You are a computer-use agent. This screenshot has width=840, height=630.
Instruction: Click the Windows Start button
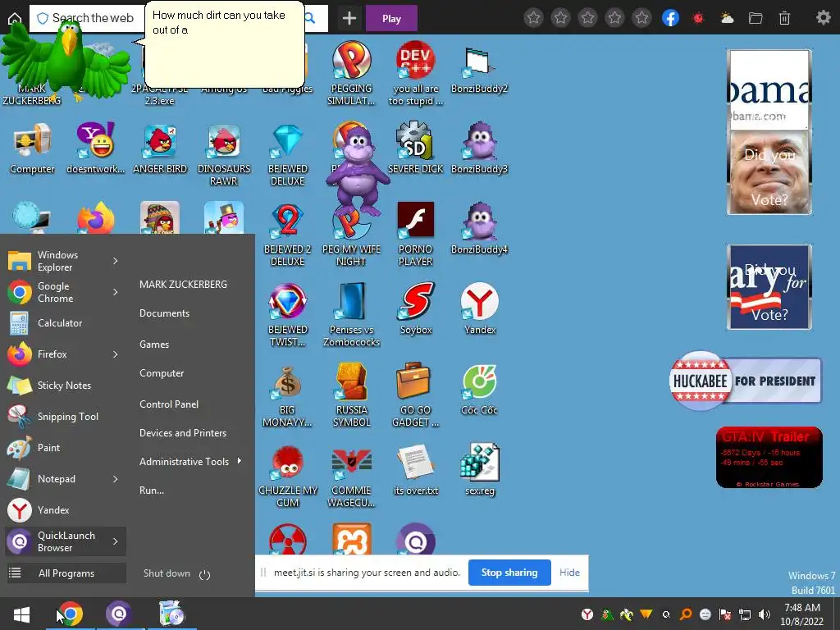point(21,614)
